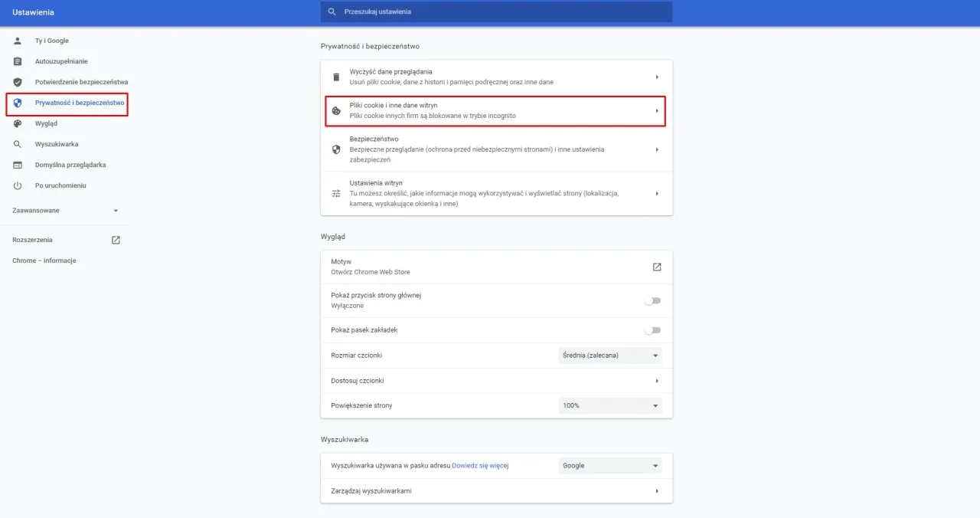The width and height of the screenshot is (980, 518).
Task: Click the shield icon next to Bezpieczeństwo
Action: [335, 149]
